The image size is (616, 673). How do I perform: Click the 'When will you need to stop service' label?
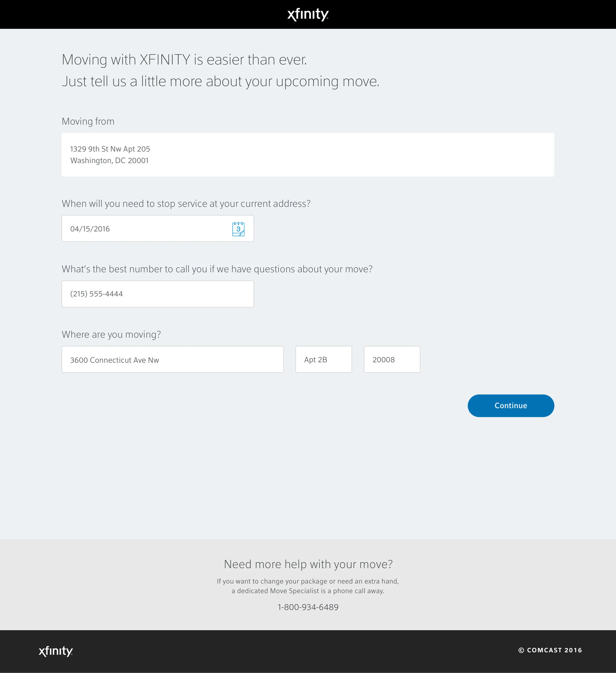click(x=186, y=204)
